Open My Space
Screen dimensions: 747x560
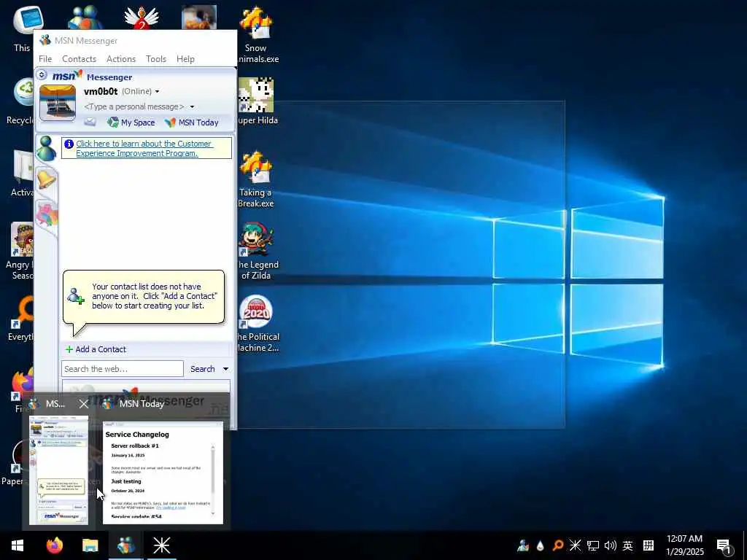[131, 122]
